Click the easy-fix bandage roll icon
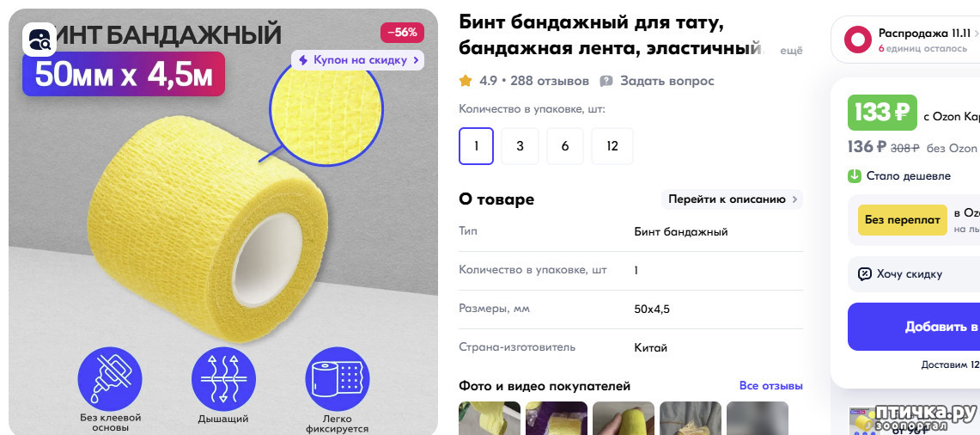The image size is (980, 435). click(x=338, y=379)
